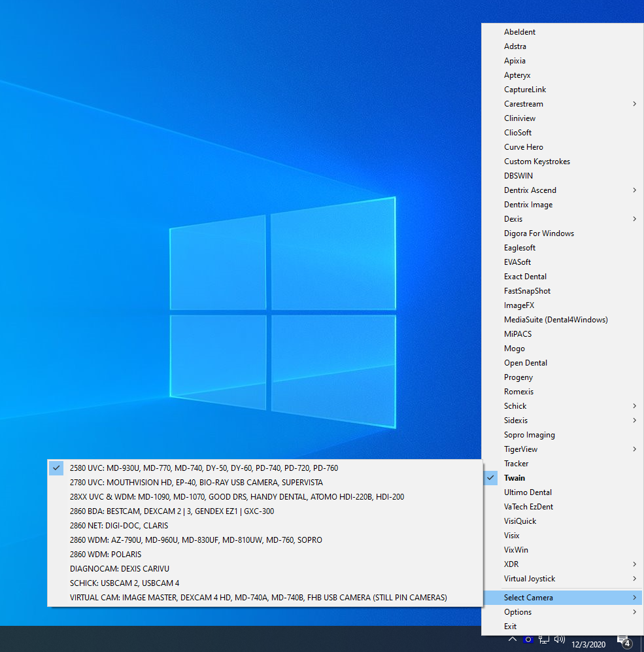
Task: Select Custom Keystrokes entry
Action: 562,162
